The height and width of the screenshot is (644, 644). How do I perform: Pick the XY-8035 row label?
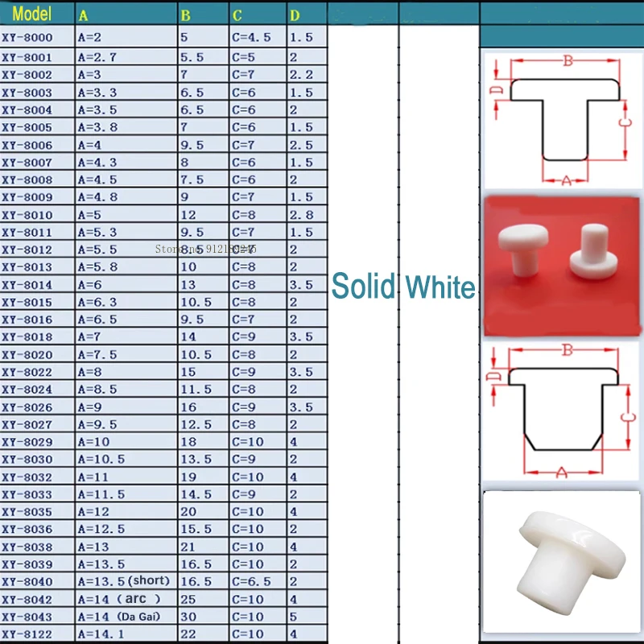pos(27,512)
